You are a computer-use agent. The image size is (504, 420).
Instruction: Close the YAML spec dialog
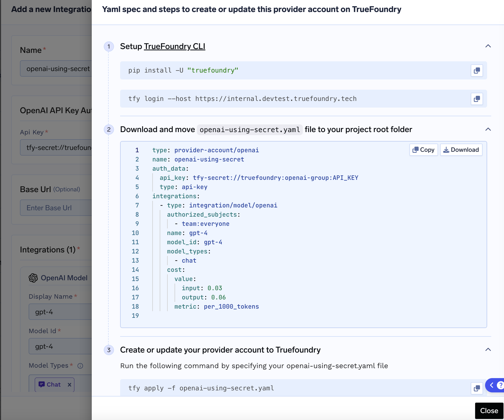[489, 411]
